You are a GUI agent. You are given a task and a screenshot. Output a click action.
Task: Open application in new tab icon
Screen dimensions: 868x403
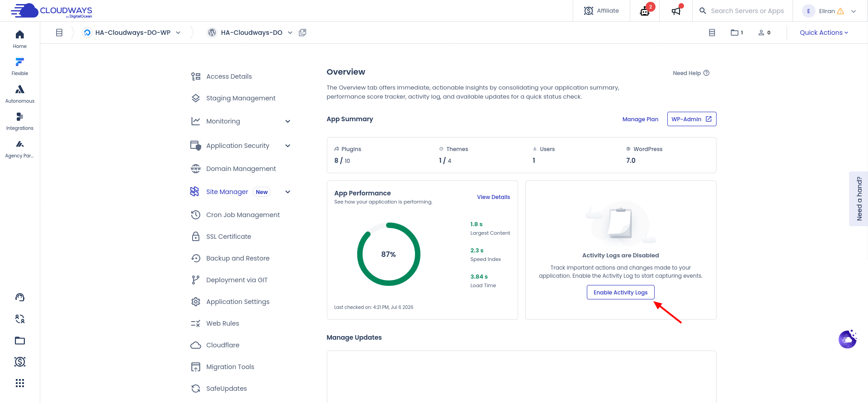coord(303,33)
